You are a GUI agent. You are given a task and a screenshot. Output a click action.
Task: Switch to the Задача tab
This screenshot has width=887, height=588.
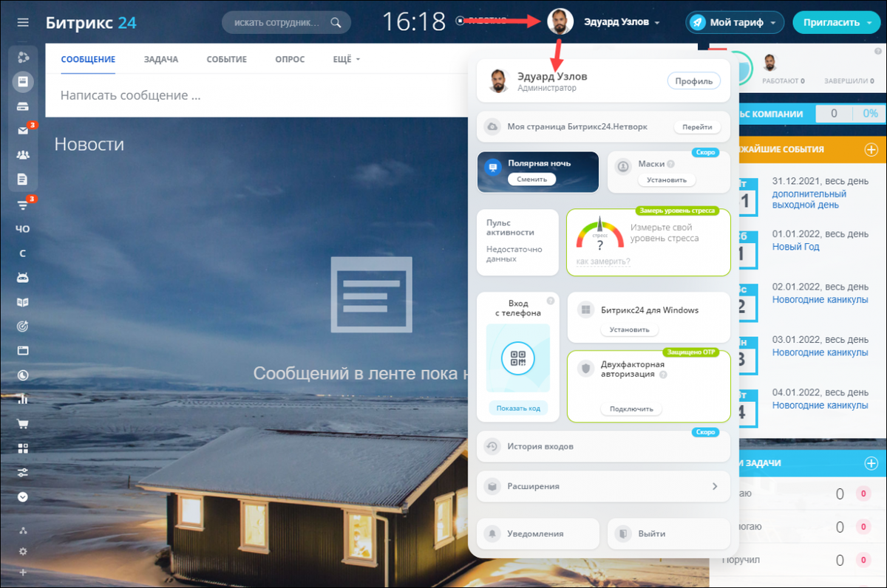161,59
